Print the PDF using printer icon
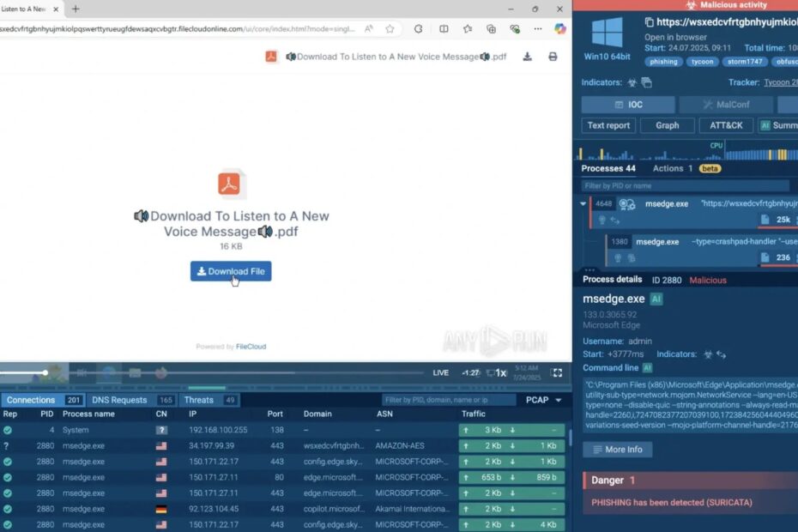 point(553,57)
